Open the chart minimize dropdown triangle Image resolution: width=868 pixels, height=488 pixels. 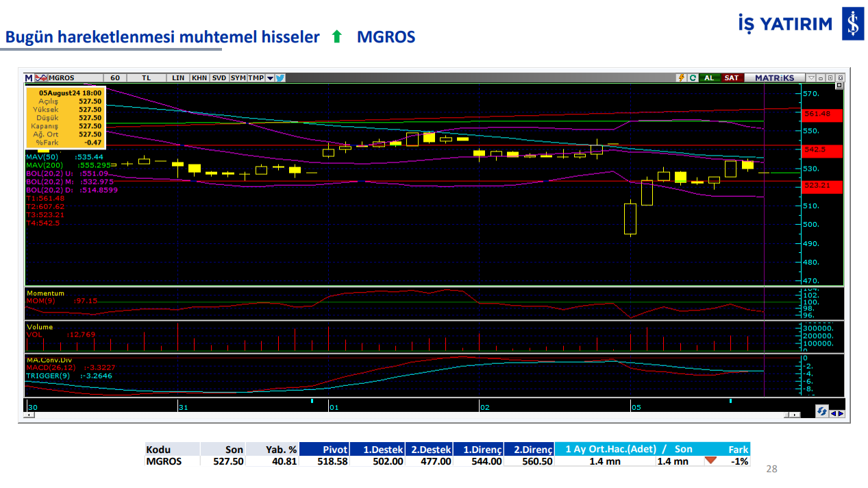811,77
